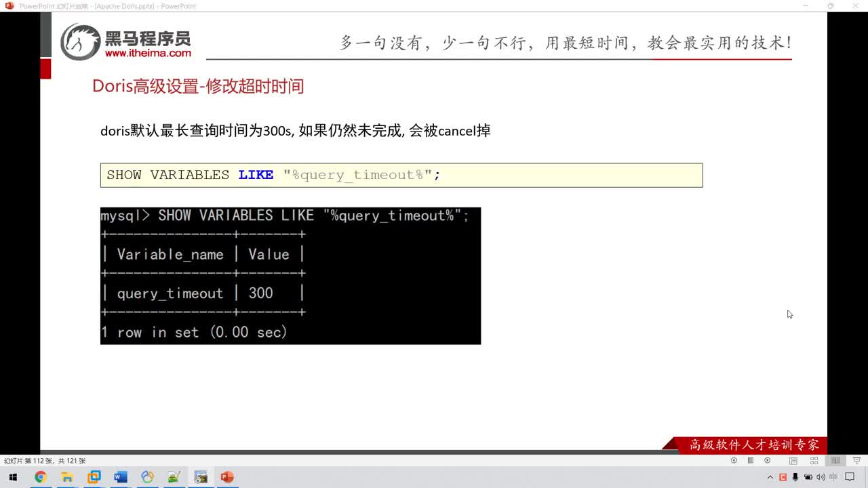
Task: Click the SHOW VARIABLES LIKE code box
Action: 401,175
